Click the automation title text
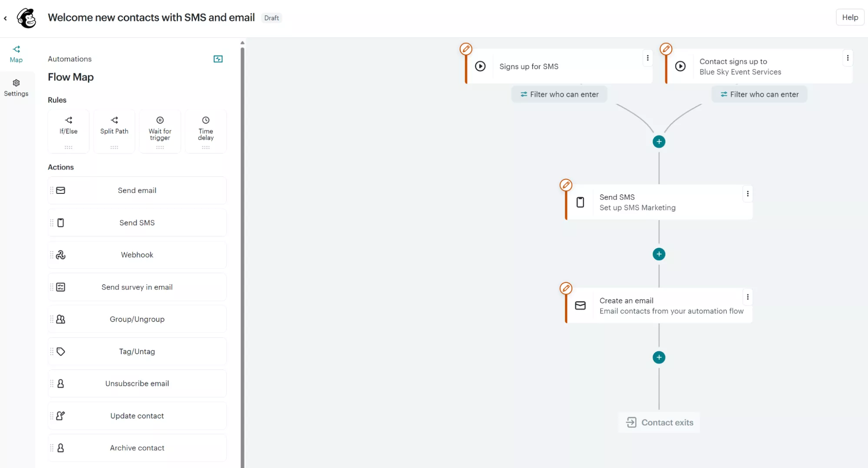This screenshot has width=868, height=468. [x=151, y=17]
